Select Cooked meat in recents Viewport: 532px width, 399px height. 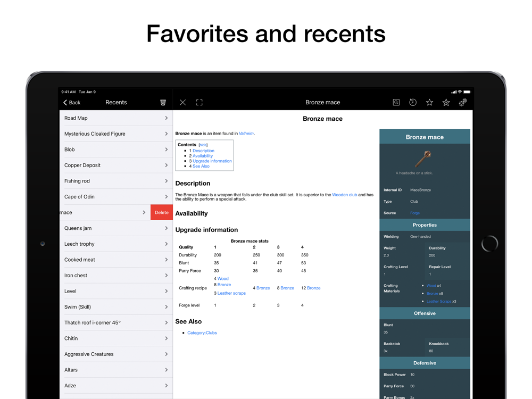point(116,260)
